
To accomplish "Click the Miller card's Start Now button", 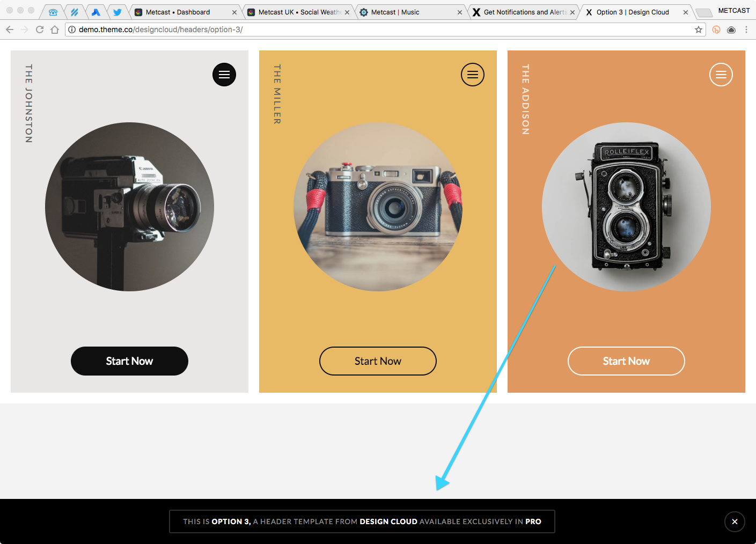I will pyautogui.click(x=378, y=361).
